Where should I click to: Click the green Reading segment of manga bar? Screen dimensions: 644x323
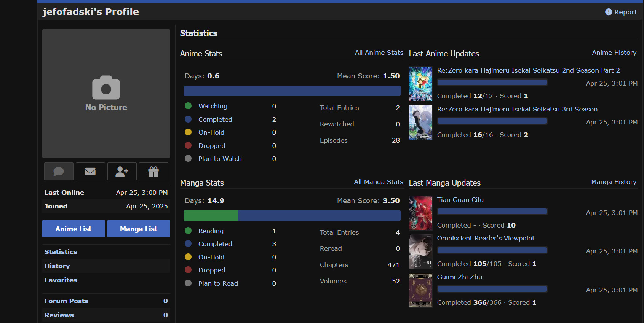(x=211, y=215)
